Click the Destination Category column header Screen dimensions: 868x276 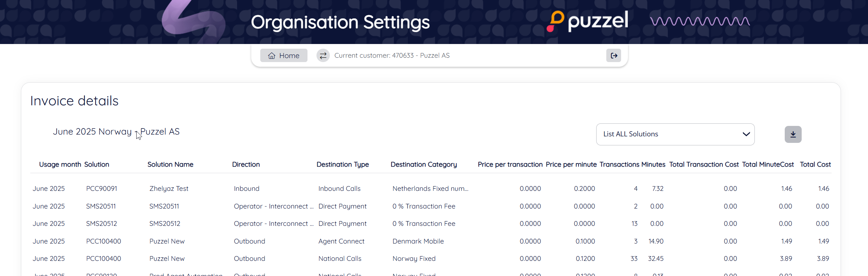(x=424, y=165)
